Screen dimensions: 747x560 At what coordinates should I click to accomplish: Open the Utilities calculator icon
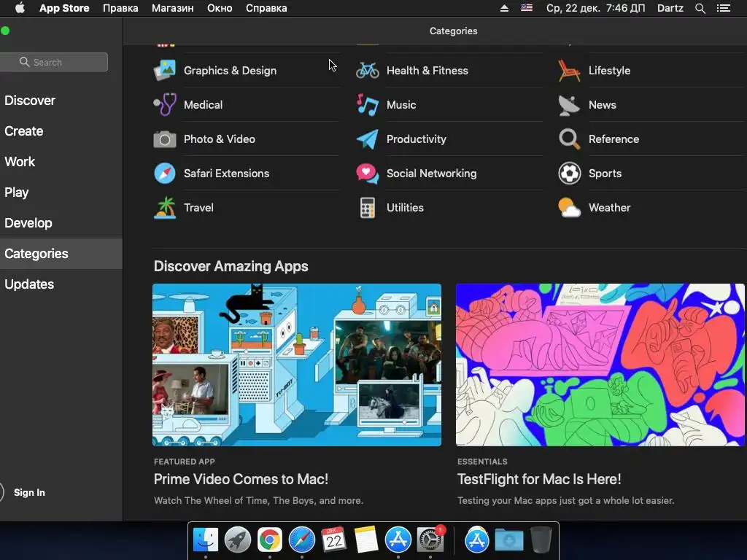tap(368, 208)
